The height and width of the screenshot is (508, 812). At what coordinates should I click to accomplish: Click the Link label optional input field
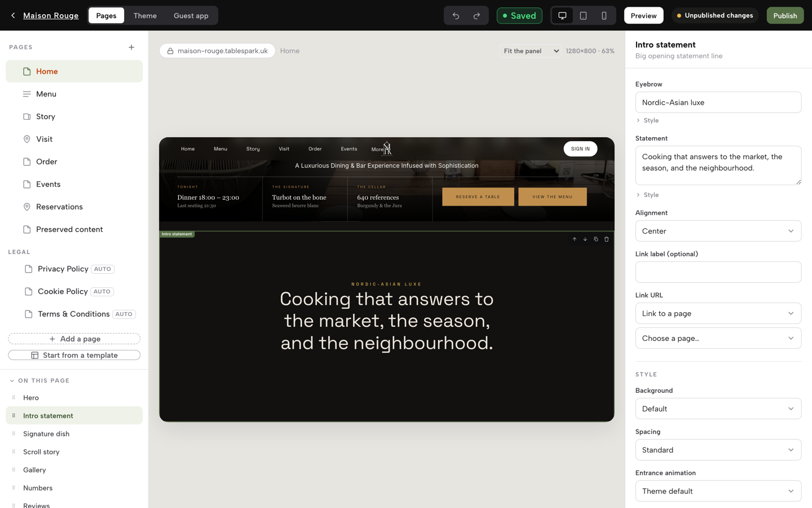(718, 272)
